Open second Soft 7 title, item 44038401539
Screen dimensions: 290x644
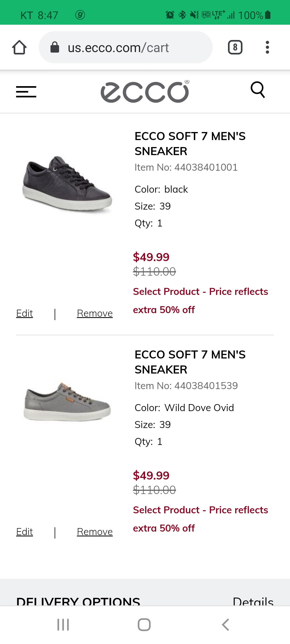click(190, 362)
